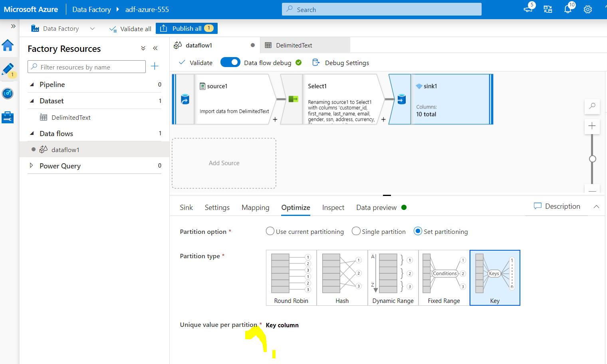Image resolution: width=607 pixels, height=364 pixels.
Task: Open the Monitor gauge icon in sidebar
Action: [x=8, y=93]
